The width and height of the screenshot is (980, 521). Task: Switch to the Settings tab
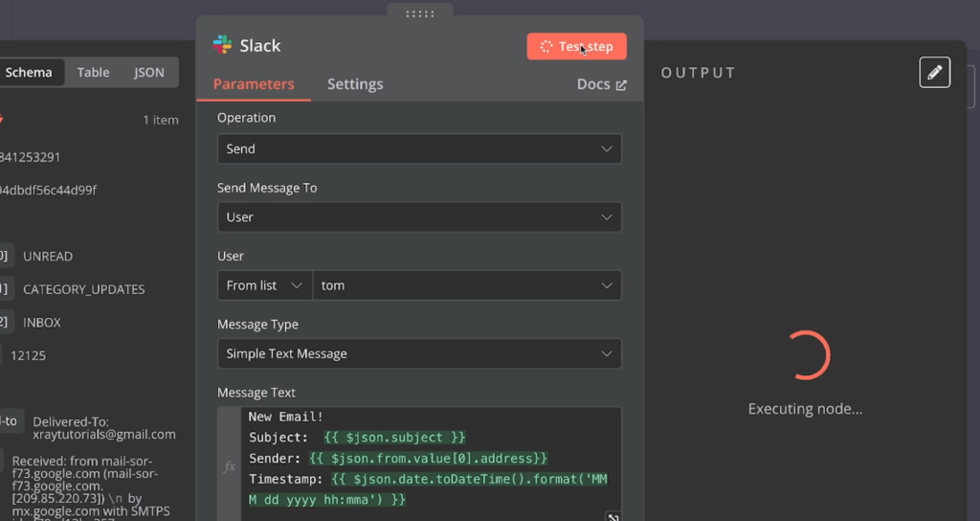coord(355,84)
